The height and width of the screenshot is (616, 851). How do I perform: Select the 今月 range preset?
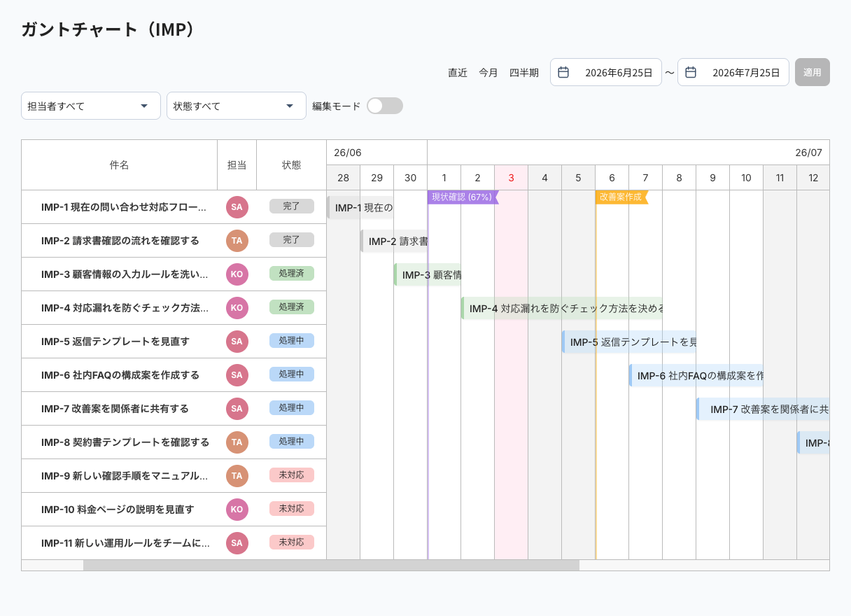[x=488, y=73]
